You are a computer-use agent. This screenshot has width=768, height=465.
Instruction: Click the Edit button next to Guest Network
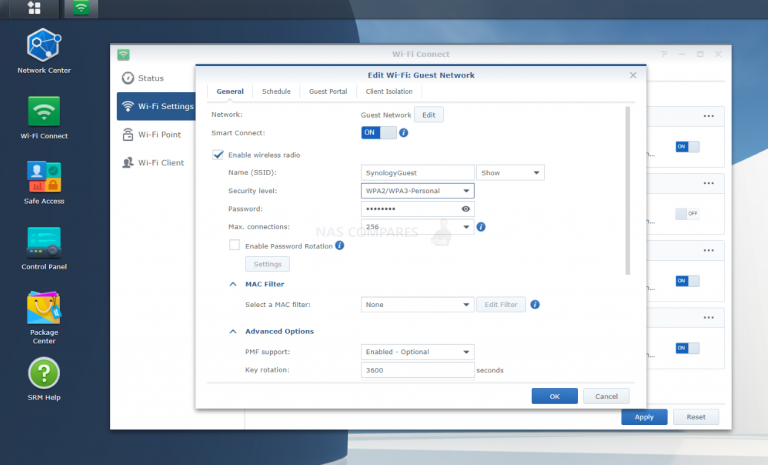429,115
